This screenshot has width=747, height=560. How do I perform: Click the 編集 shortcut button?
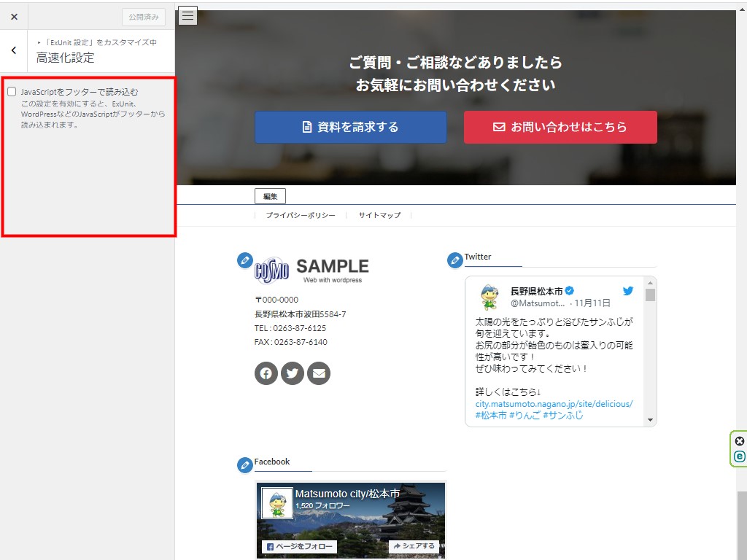[x=270, y=196]
